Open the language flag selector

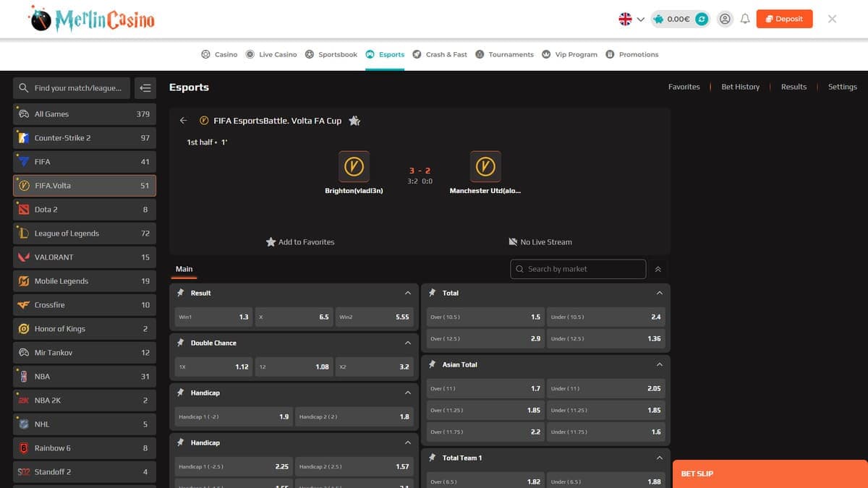coord(631,20)
